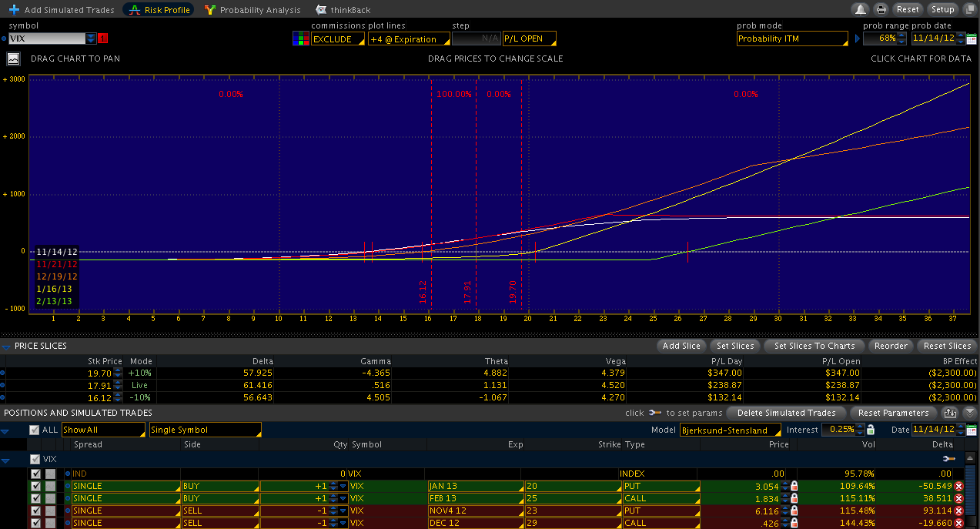Remove the DEC 12 29 CALL position
The width and height of the screenshot is (980, 529).
click(x=958, y=523)
